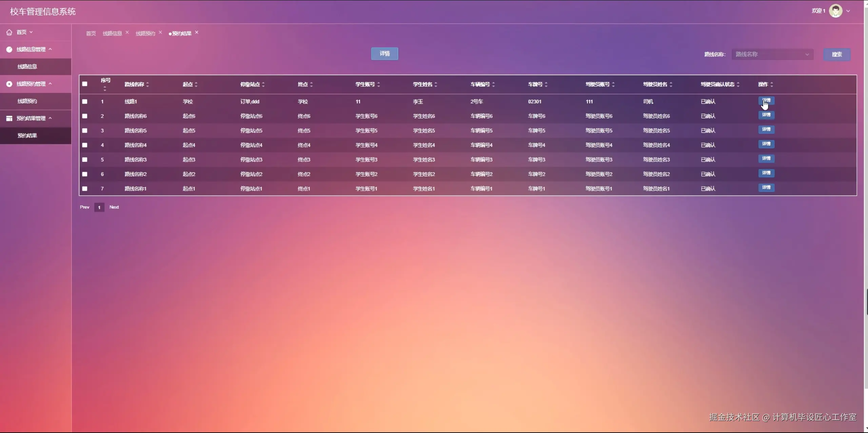Switch to the 首页 breadcrumb tab
868x433 pixels.
(91, 33)
